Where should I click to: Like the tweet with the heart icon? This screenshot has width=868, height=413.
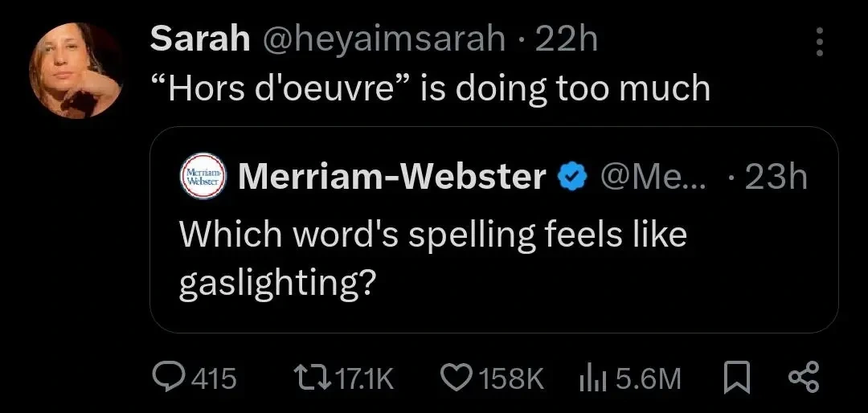click(x=459, y=378)
